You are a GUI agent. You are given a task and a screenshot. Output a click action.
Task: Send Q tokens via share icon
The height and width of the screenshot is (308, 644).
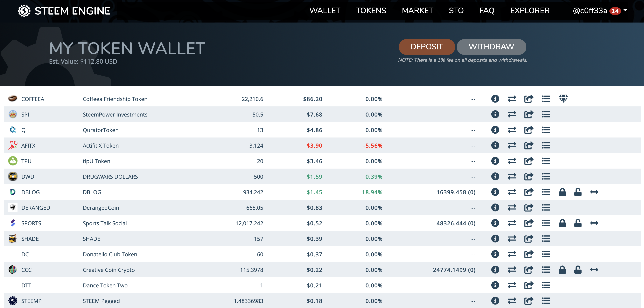529,130
